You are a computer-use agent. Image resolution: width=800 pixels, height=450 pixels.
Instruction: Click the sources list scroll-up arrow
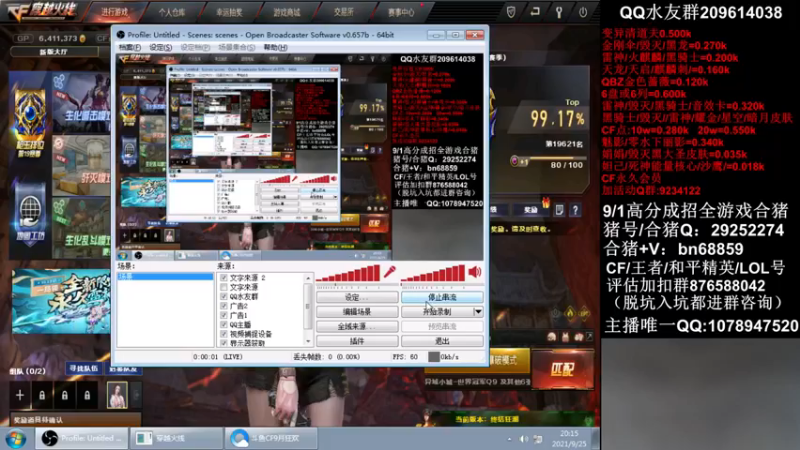click(x=308, y=278)
